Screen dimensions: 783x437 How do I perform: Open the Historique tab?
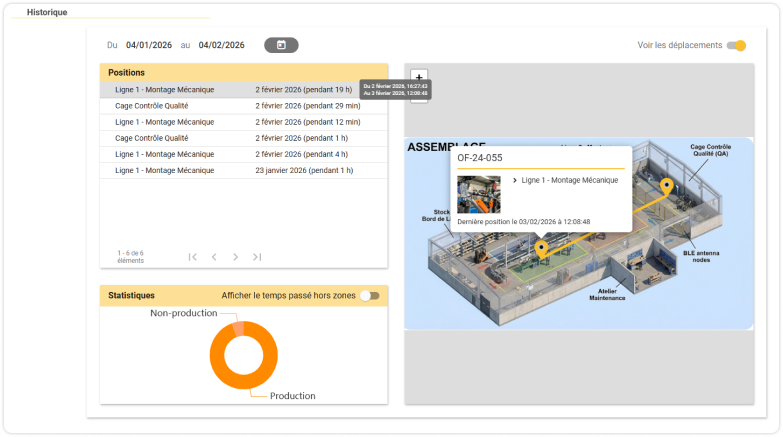[47, 12]
